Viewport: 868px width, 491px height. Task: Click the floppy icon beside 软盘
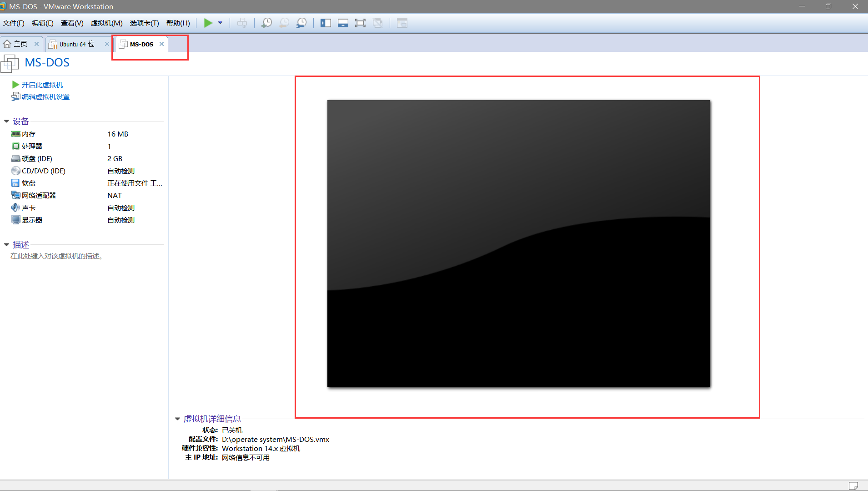pos(16,183)
